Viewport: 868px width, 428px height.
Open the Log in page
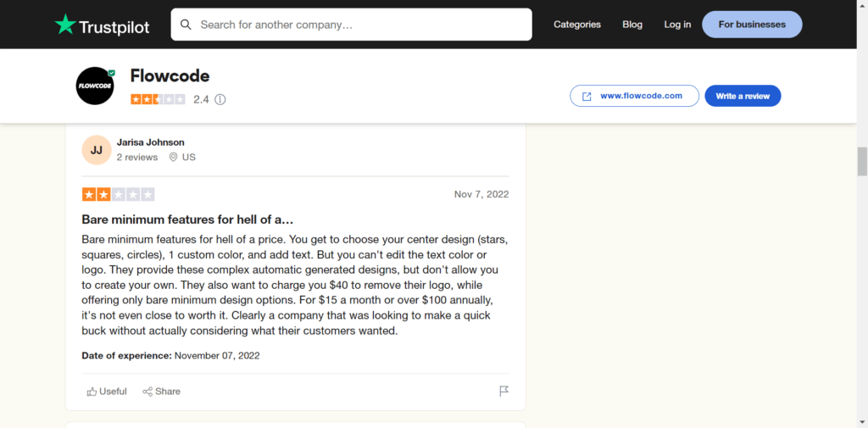[x=677, y=25]
